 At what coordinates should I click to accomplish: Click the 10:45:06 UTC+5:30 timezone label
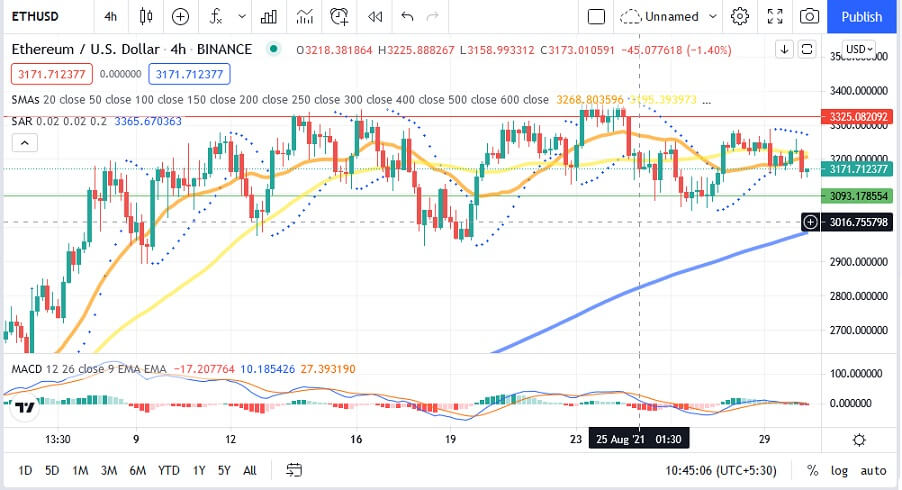(724, 470)
